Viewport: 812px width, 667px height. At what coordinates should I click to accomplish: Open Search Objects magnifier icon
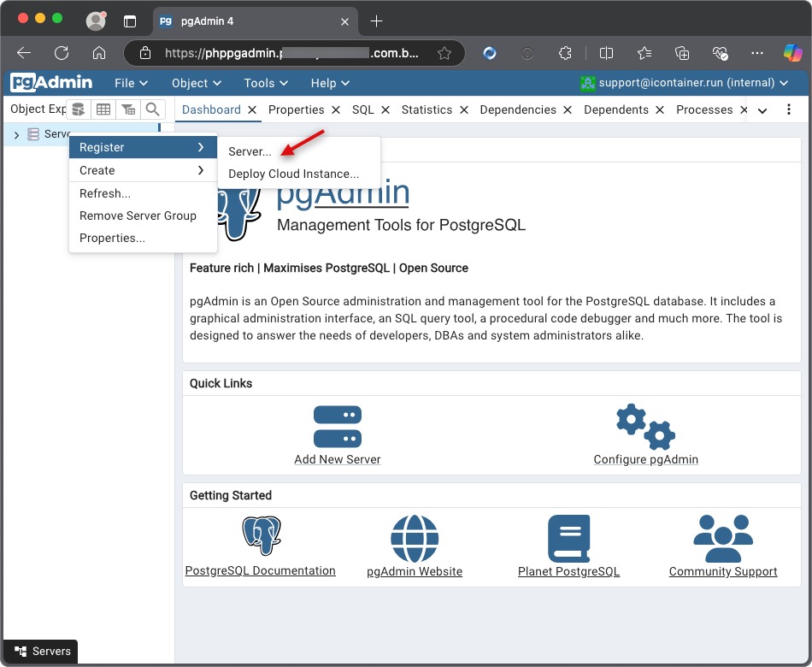coord(152,109)
